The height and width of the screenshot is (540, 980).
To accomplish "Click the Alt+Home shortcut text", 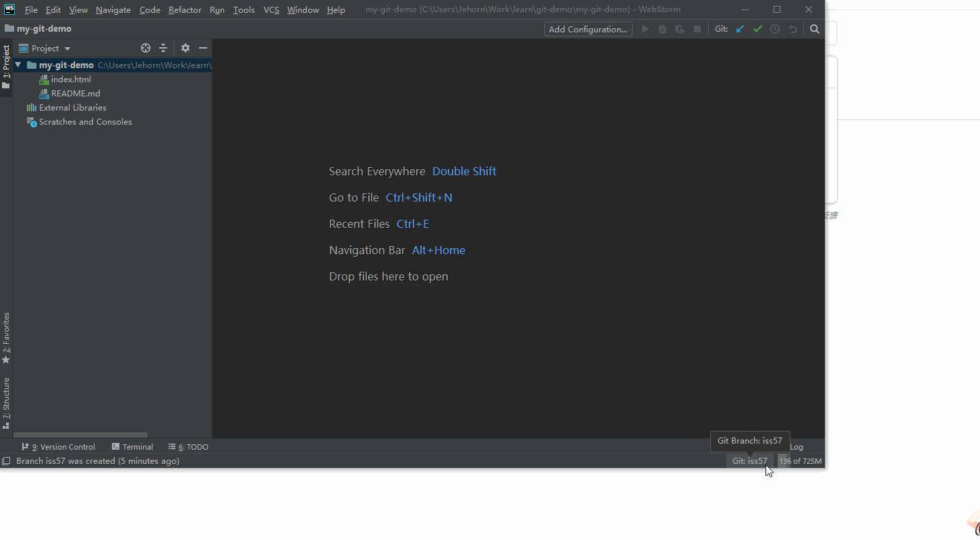I will (x=438, y=250).
